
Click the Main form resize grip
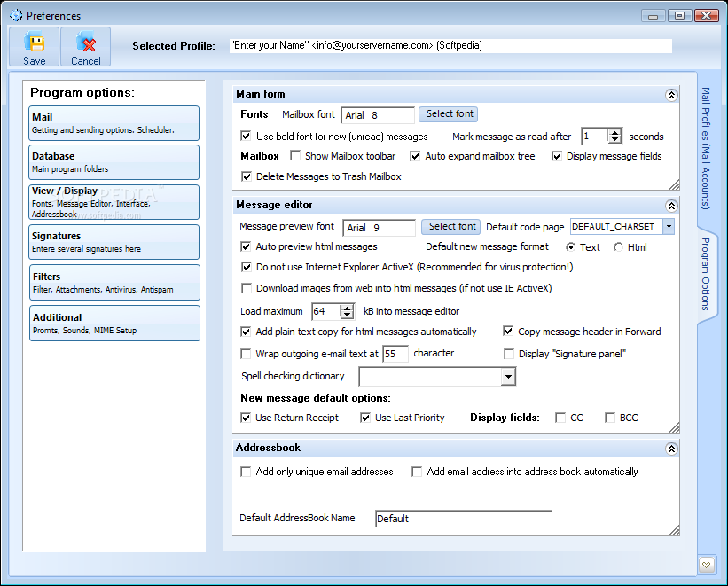[674, 184]
